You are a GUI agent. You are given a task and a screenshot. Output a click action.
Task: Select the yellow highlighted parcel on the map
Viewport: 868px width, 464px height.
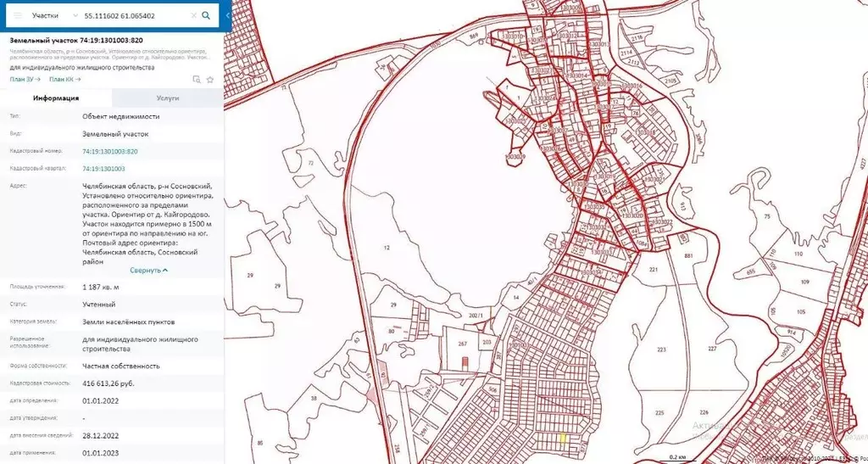tap(564, 439)
